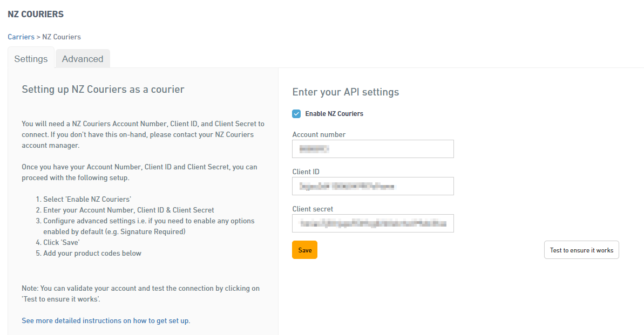Click Test to ensure it works button
644x335 pixels.
point(581,250)
